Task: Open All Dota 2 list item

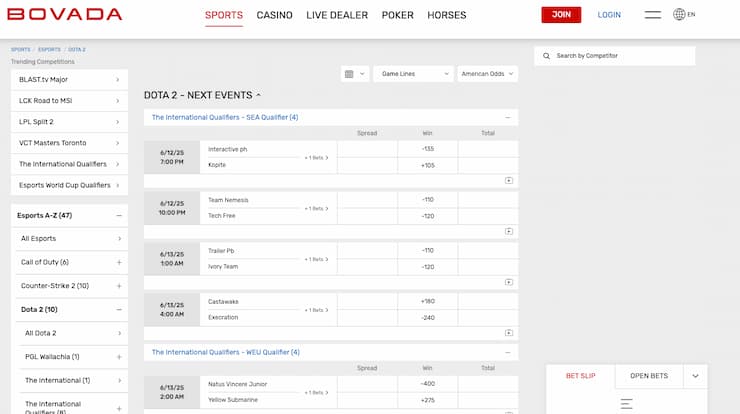Action: coord(73,333)
